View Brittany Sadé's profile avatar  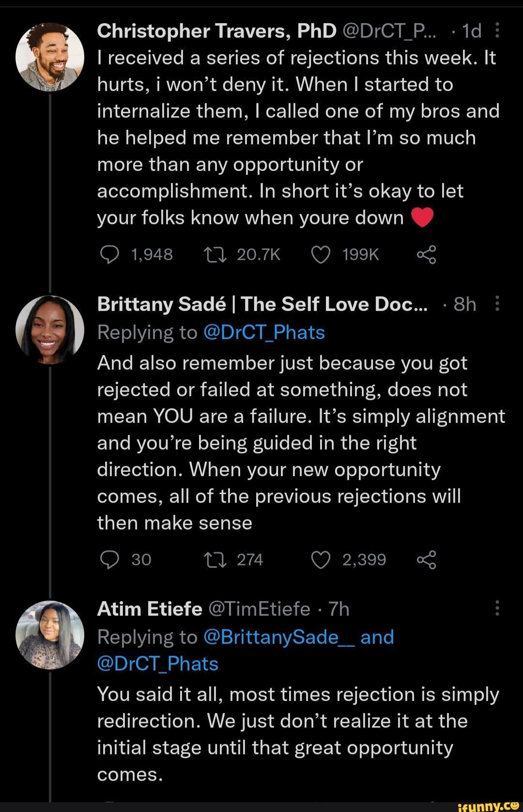point(50,330)
